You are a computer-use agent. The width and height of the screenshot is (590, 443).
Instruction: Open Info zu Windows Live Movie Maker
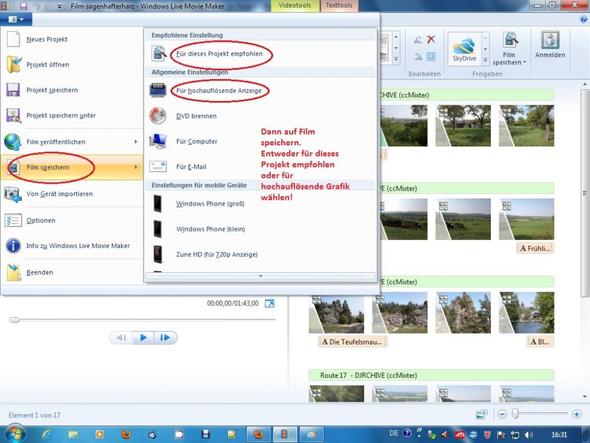coord(71,245)
